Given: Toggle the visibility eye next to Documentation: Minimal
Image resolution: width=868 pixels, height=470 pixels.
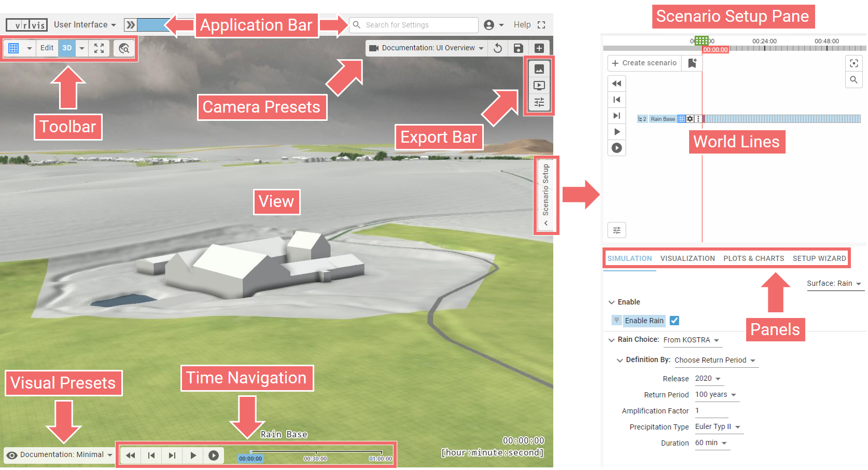Looking at the screenshot, I should [x=11, y=454].
